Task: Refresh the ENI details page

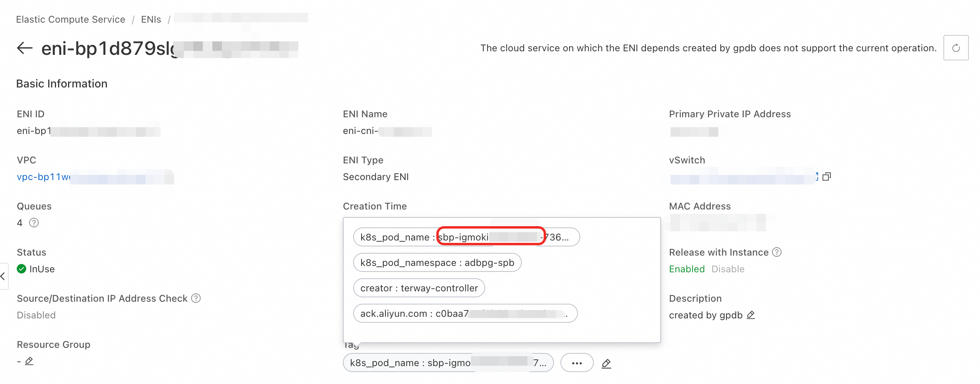Action: [956, 48]
